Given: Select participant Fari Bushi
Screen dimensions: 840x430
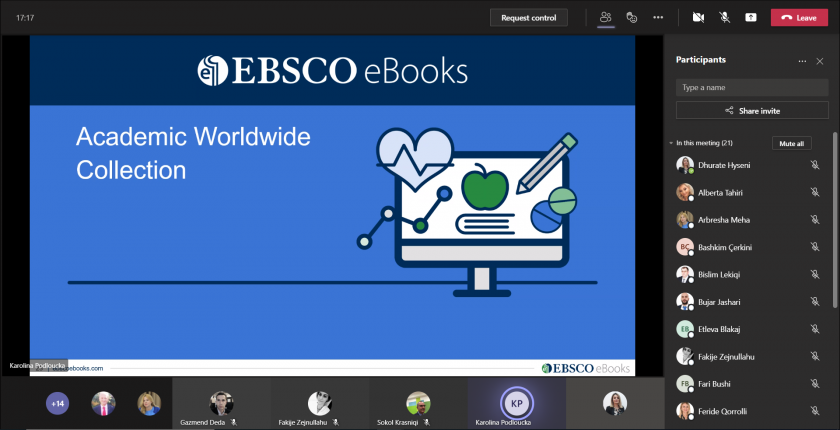Looking at the screenshot, I should (x=748, y=383).
